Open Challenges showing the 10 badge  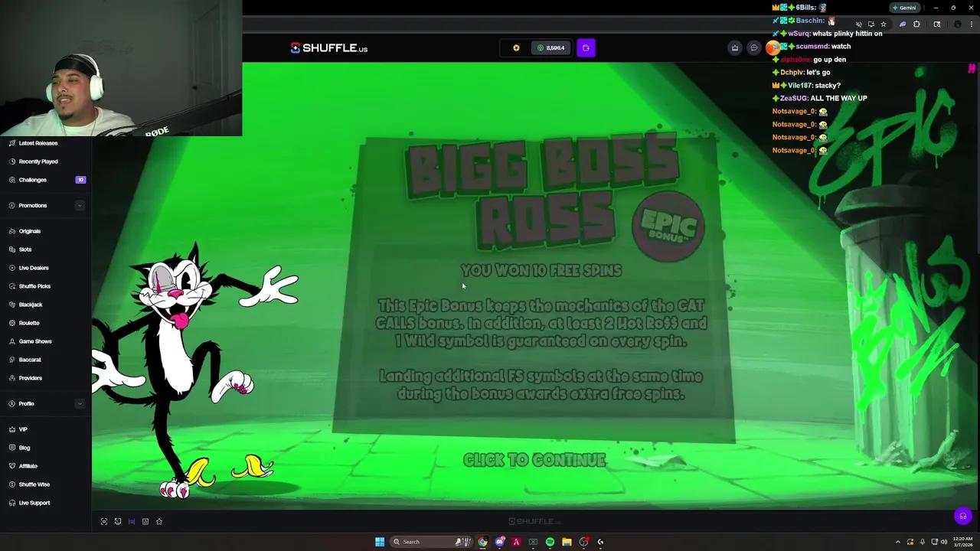click(x=32, y=180)
